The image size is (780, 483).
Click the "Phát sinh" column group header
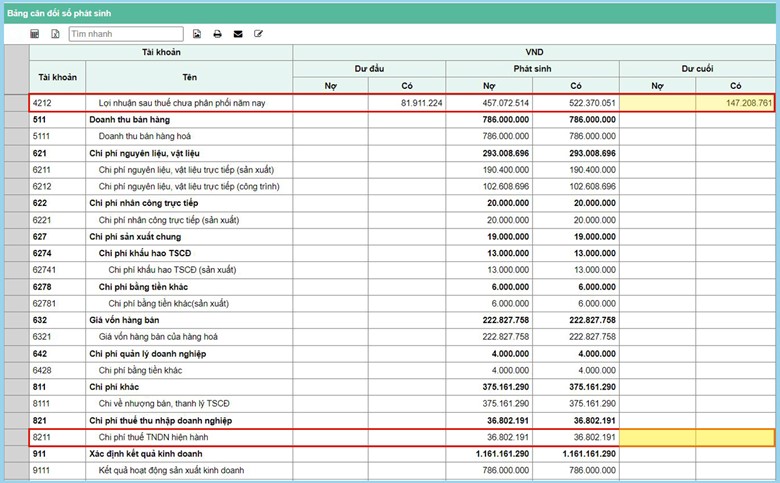(532, 68)
